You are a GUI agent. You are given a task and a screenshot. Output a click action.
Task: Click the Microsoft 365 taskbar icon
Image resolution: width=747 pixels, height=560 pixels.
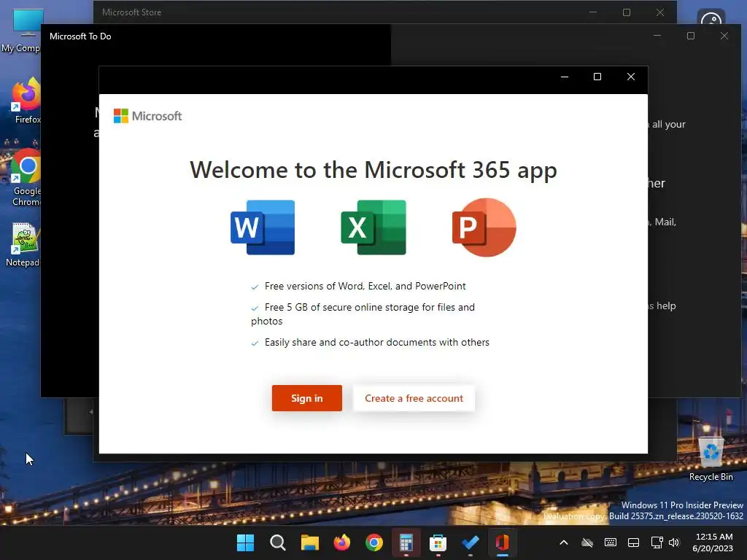point(502,542)
